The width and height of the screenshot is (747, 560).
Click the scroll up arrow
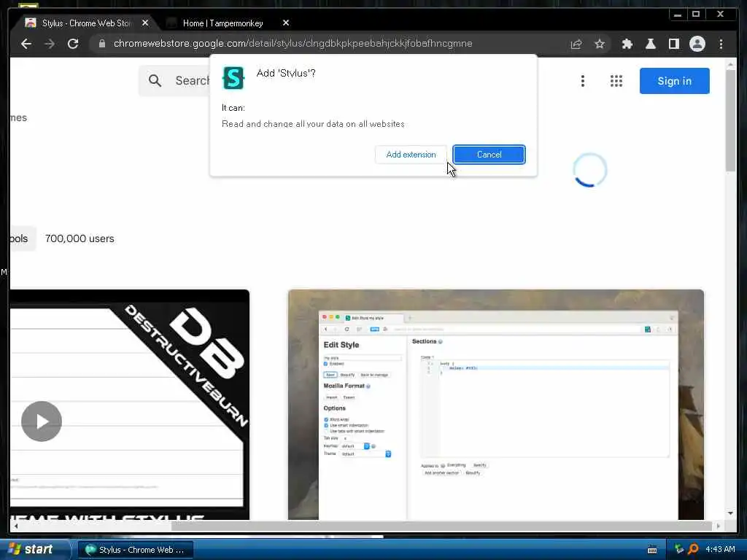pyautogui.click(x=731, y=64)
